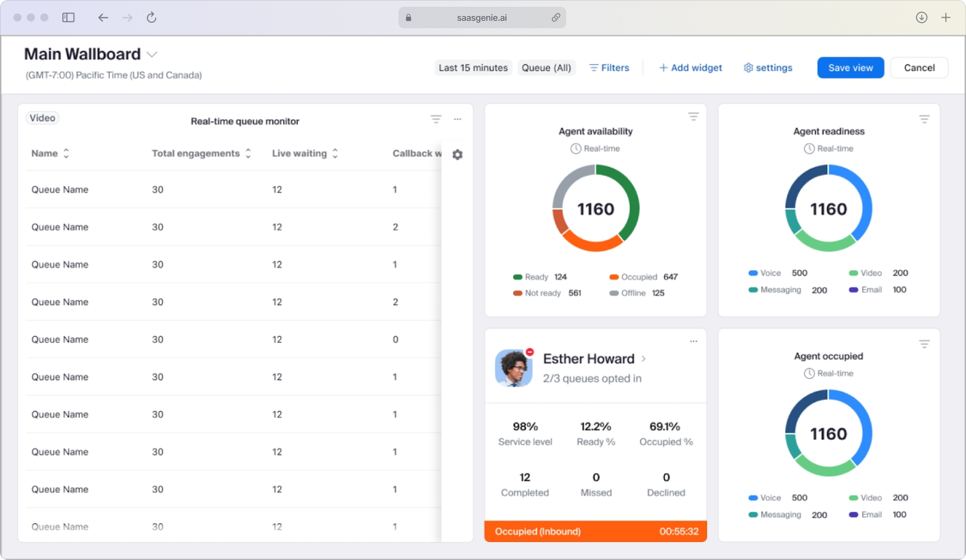Toggle sorting on Total engagements column
Screen dimensions: 966x560
tap(249, 153)
